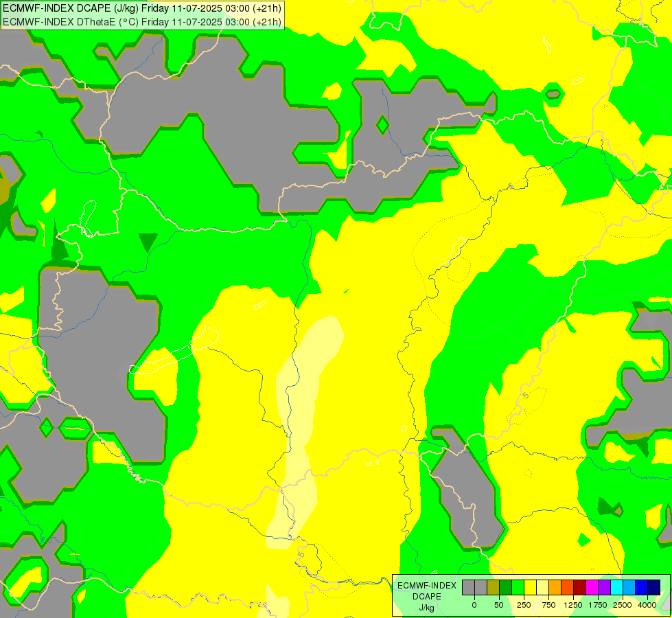The image size is (672, 618).
Task: Select the navy legend swatch
Action: pyautogui.click(x=654, y=588)
